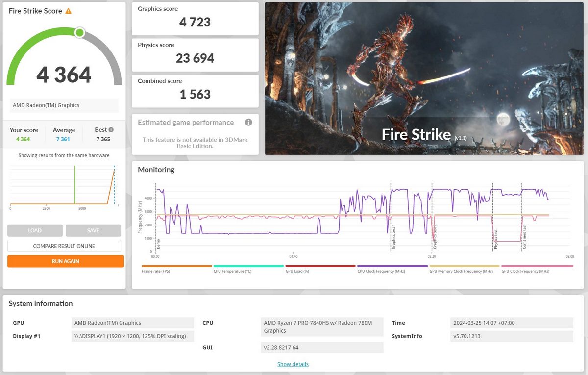Click the Physics test marker on the chart
Screen dimensions: 588x375
(x=496, y=240)
